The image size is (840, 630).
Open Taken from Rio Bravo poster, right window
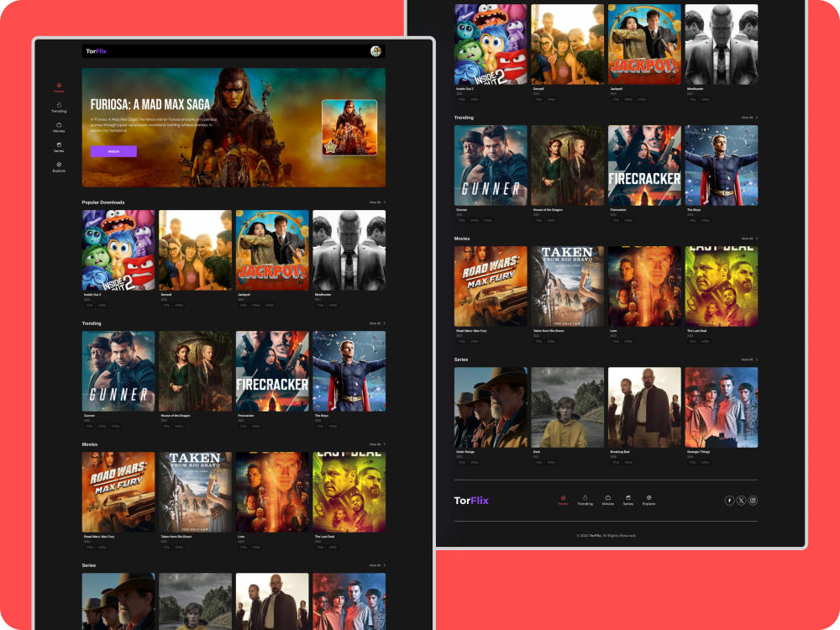pyautogui.click(x=567, y=286)
